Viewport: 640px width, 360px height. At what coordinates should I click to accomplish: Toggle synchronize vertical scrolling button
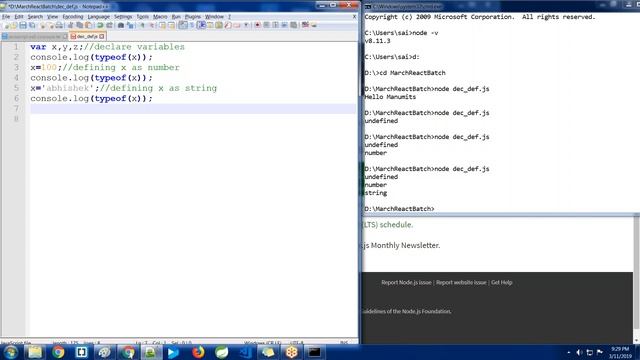click(x=162, y=25)
